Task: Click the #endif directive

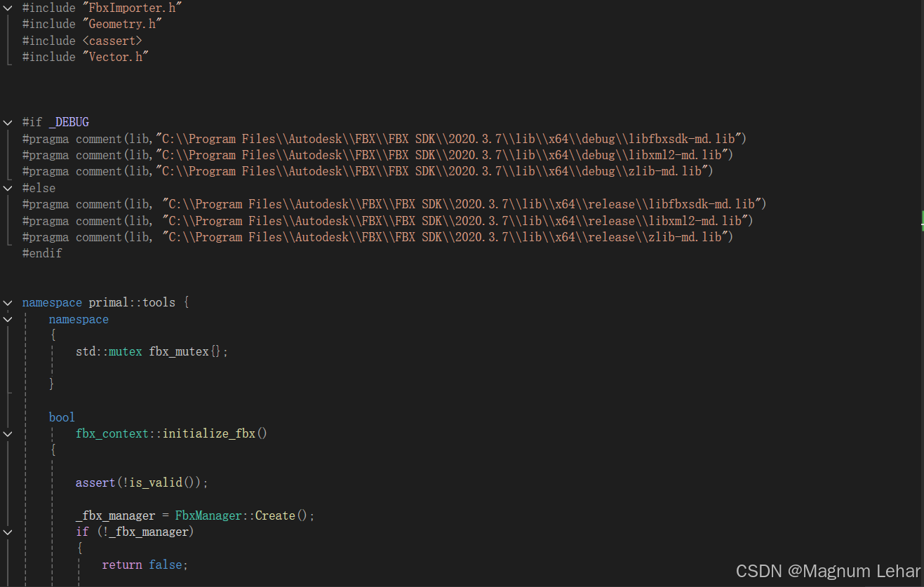Action: pos(42,253)
